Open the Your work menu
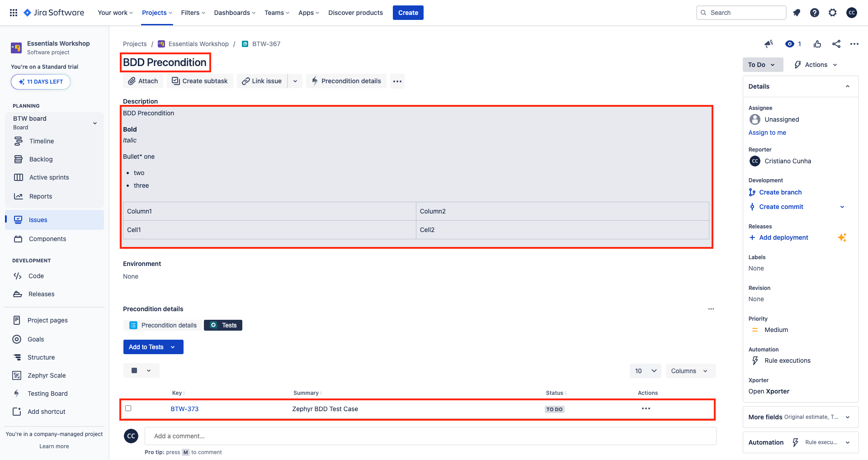The height and width of the screenshot is (460, 868). click(115, 13)
